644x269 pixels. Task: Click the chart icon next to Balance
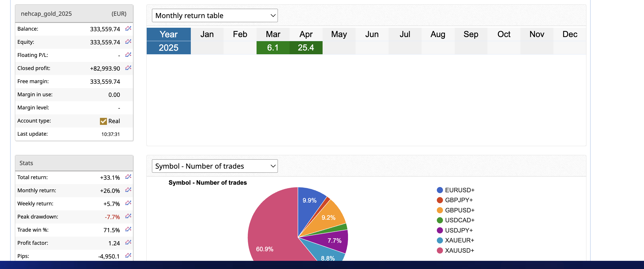[x=128, y=29]
